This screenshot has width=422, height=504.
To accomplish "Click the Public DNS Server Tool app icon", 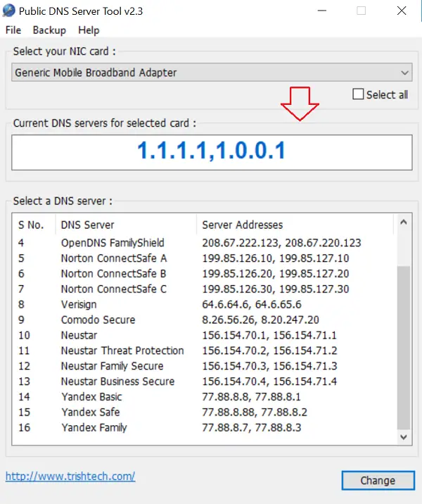I will (x=8, y=11).
